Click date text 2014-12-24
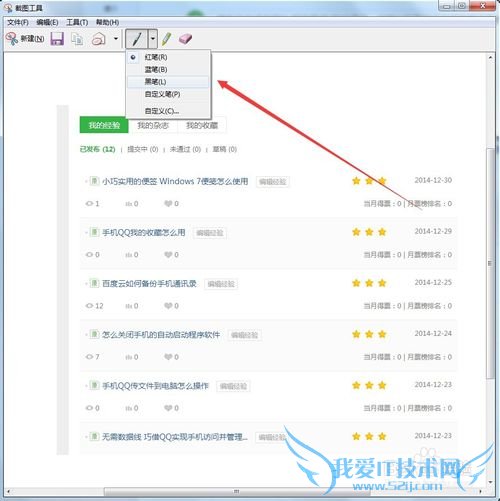Screen dimensions: 500x501 click(433, 334)
